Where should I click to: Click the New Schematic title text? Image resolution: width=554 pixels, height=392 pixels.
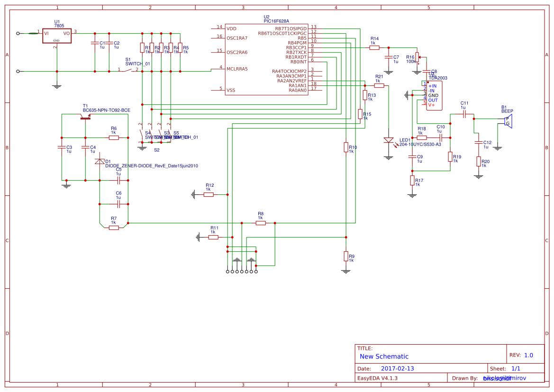point(384,356)
